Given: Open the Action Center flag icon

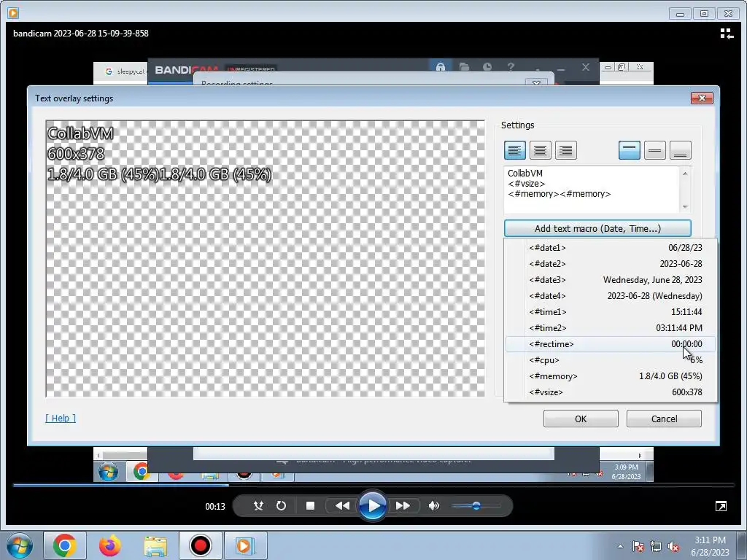Looking at the screenshot, I should (x=638, y=546).
